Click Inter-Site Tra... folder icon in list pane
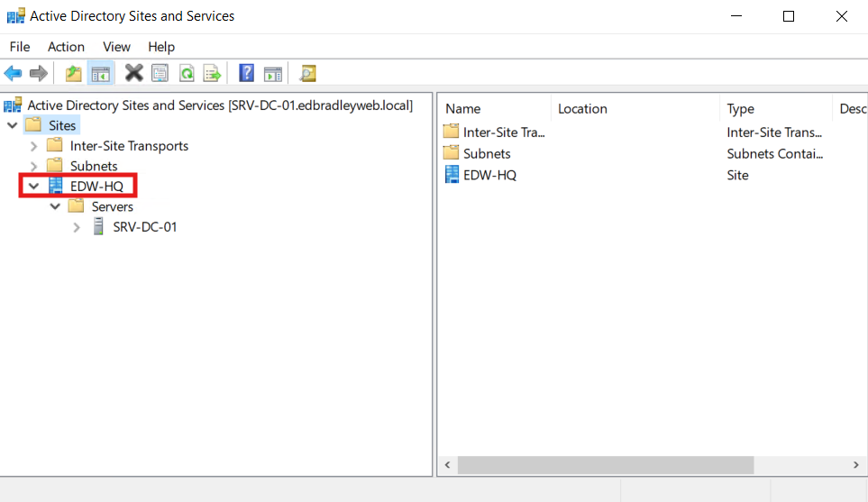868x502 pixels. coord(451,132)
